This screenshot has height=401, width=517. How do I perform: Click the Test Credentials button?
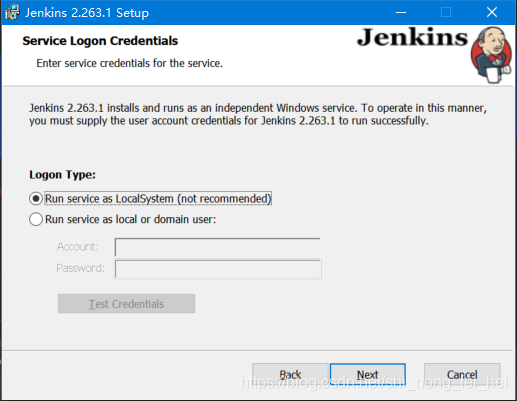tap(126, 304)
